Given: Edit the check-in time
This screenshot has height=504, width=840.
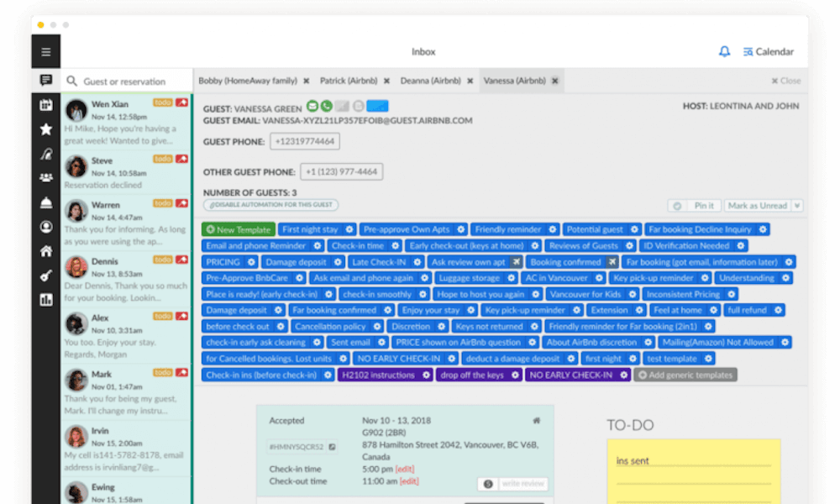Looking at the screenshot, I should pos(405,470).
